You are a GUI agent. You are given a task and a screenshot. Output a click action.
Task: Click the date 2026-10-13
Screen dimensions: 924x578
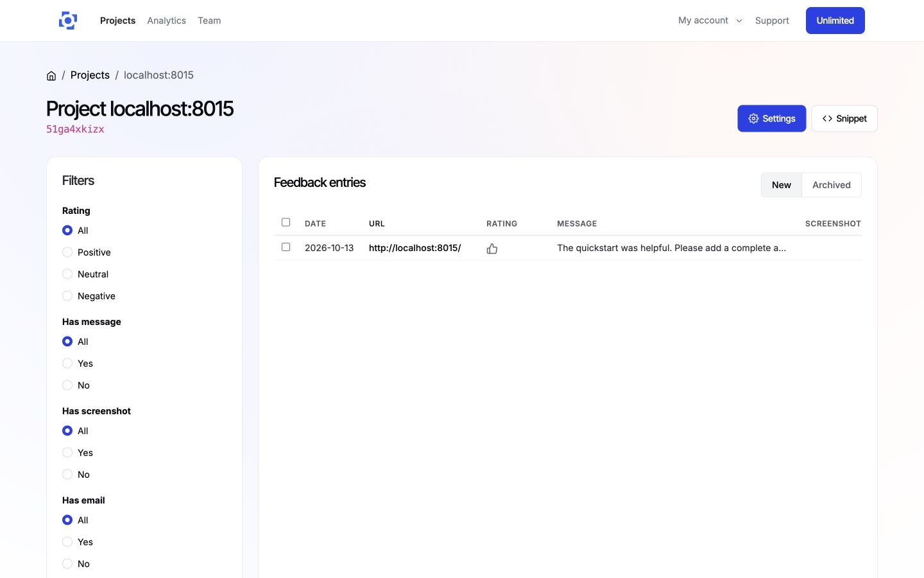[329, 248]
